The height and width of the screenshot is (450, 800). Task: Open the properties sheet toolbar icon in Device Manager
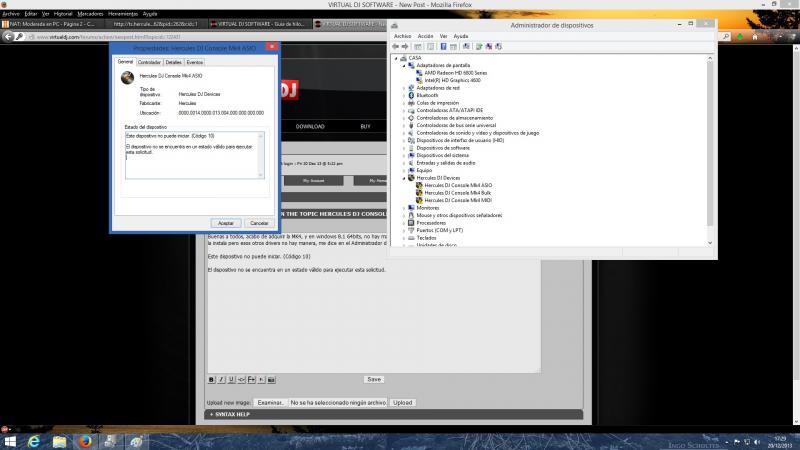(x=431, y=46)
